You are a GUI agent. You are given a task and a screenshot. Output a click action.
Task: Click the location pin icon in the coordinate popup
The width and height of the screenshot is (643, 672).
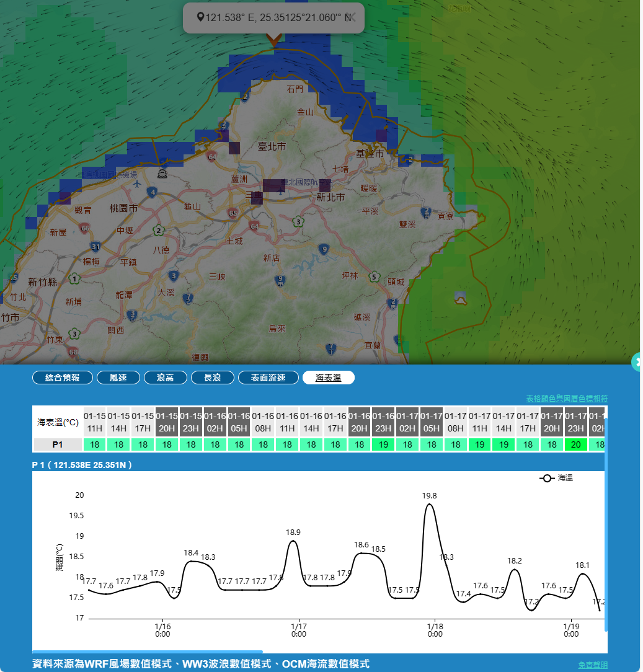200,17
